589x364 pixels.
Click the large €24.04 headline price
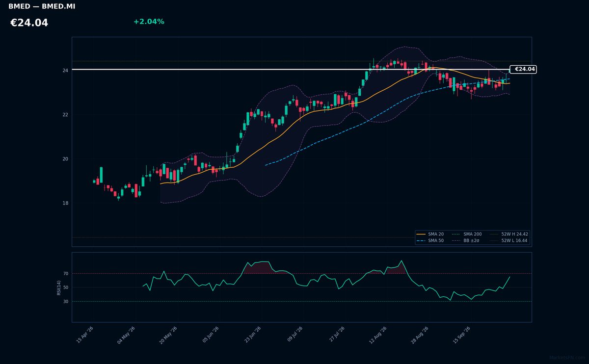click(x=29, y=23)
